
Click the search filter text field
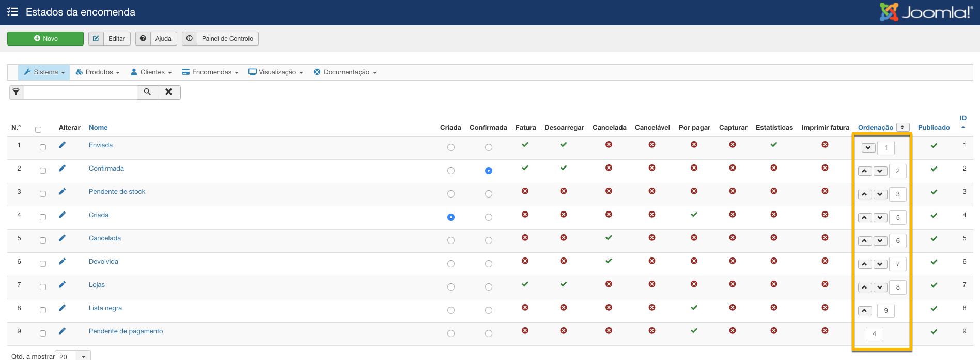[81, 92]
